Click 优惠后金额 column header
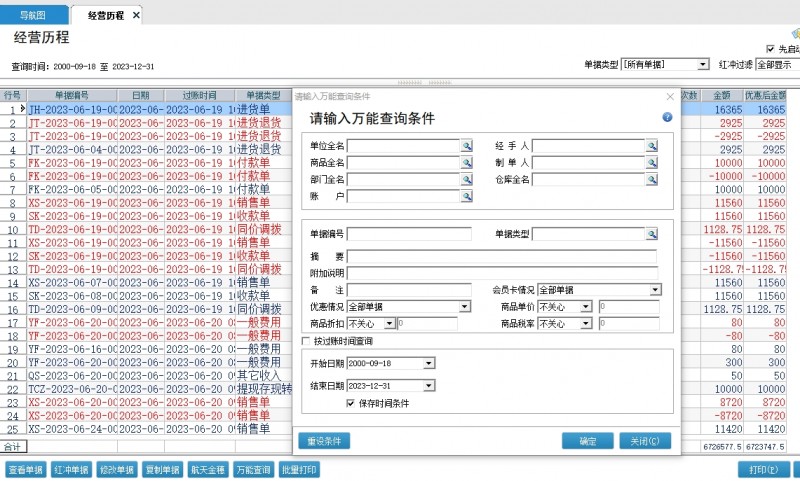Image resolution: width=800 pixels, height=481 pixels. (765, 95)
